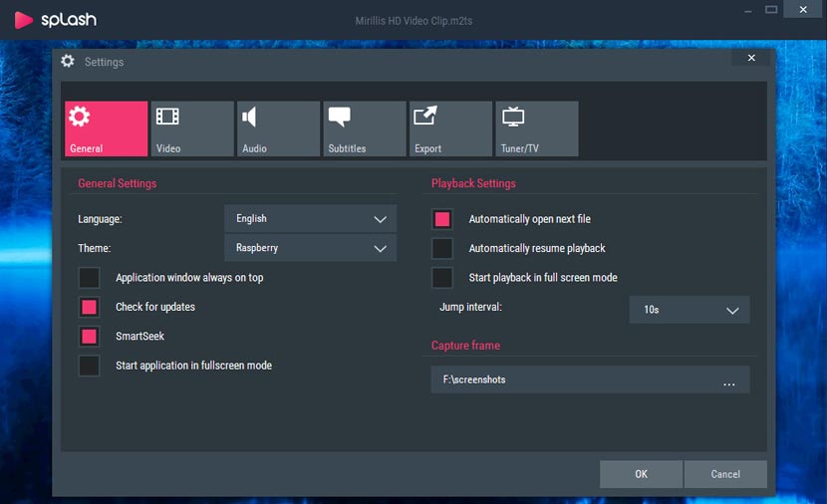Expand the Jump interval 10s dropdown
The width and height of the screenshot is (827, 504).
(x=689, y=310)
